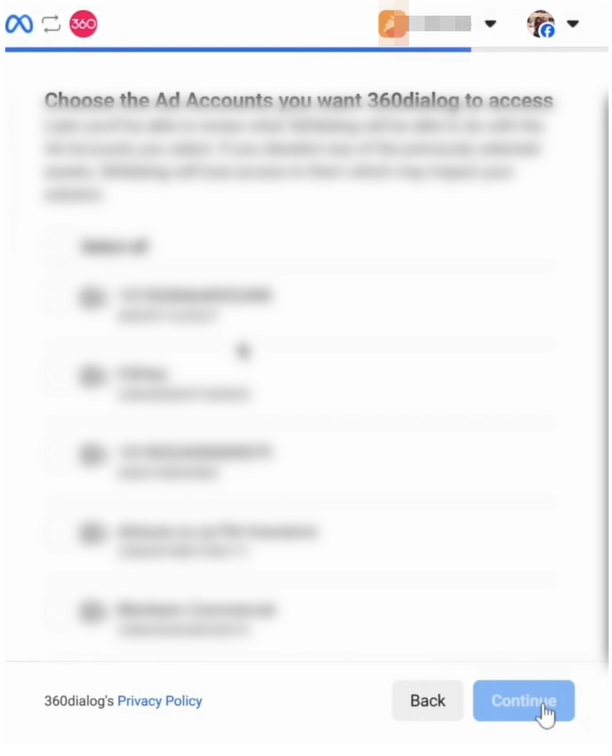
Task: Check the first ad account's checkbox
Action: pos(57,297)
